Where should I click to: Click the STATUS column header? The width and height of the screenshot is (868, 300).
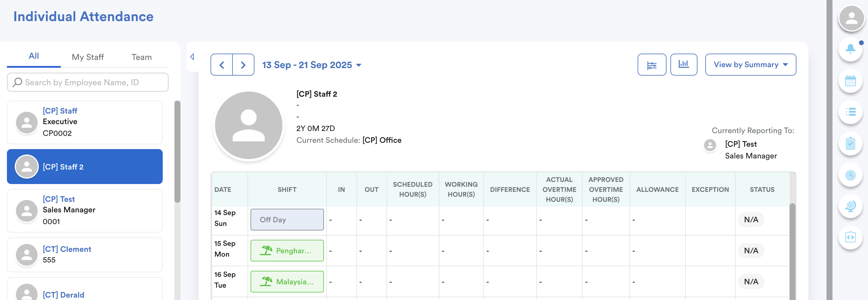pyautogui.click(x=762, y=190)
